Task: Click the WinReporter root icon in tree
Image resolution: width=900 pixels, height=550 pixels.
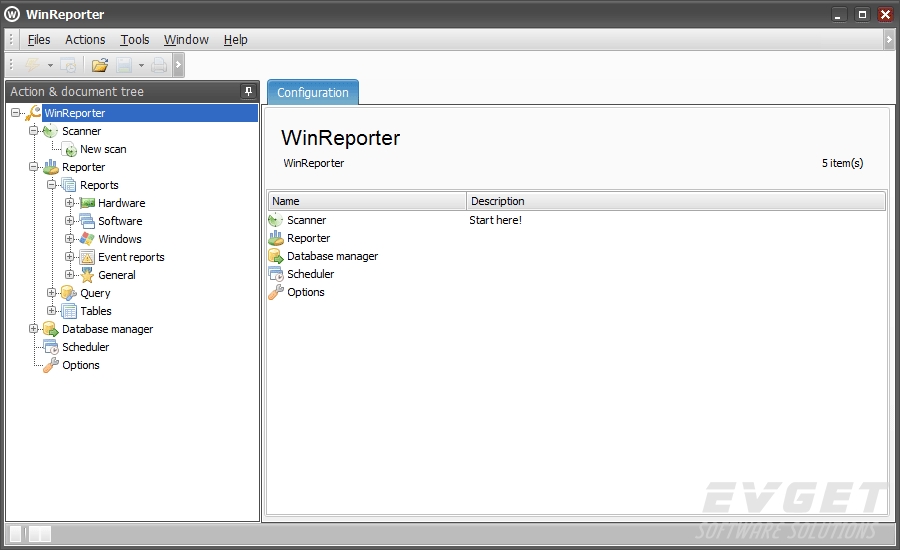Action: pos(33,113)
